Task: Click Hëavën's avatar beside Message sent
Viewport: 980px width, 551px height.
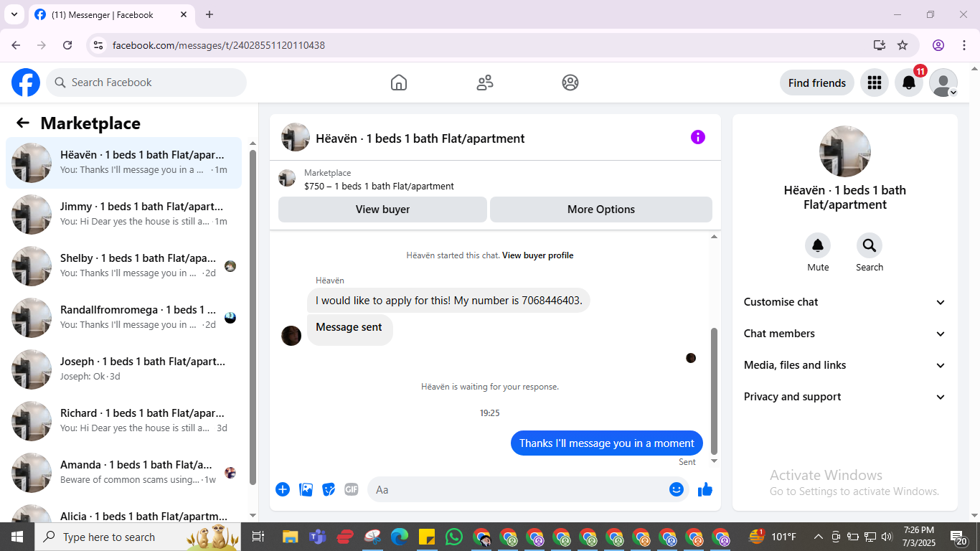Action: tap(291, 336)
